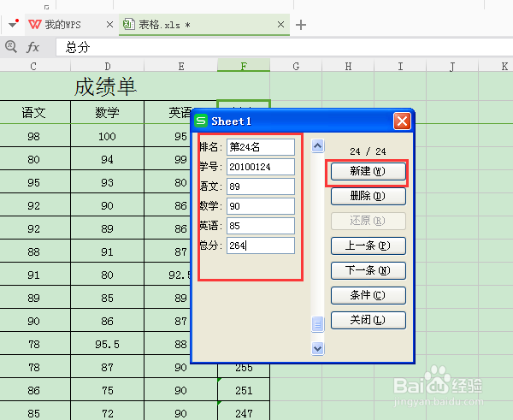Click the 排名 field containing 第24名
Viewport: 513px width, 420px height.
coord(261,147)
